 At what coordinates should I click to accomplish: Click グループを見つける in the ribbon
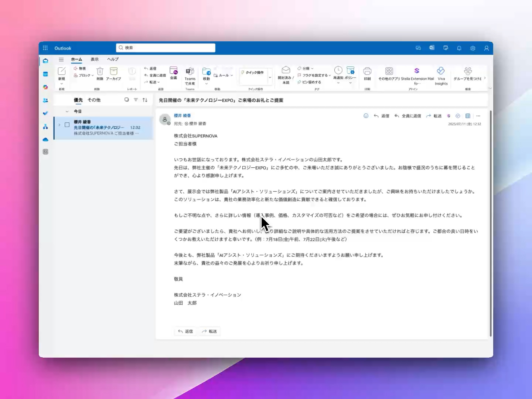pyautogui.click(x=468, y=73)
